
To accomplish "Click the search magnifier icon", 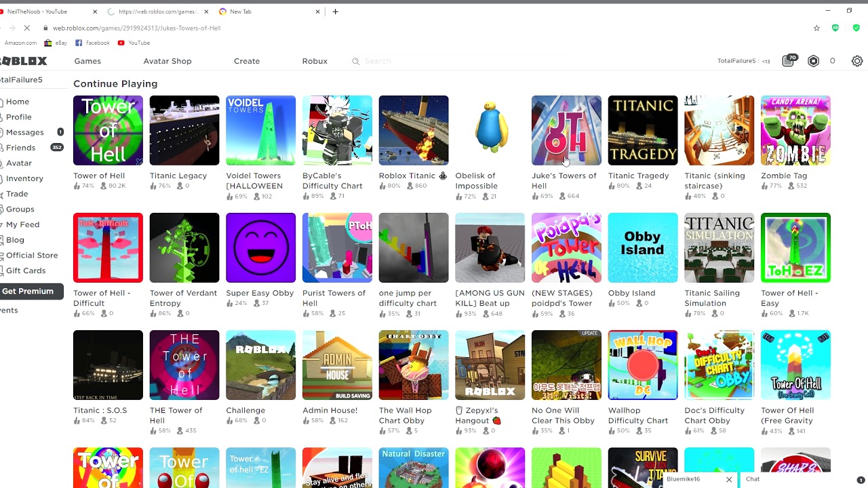I will click(355, 61).
